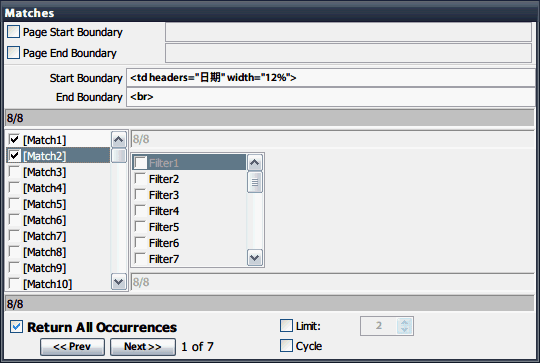Check the [Match5] checkbox
The image size is (540, 363).
14,204
